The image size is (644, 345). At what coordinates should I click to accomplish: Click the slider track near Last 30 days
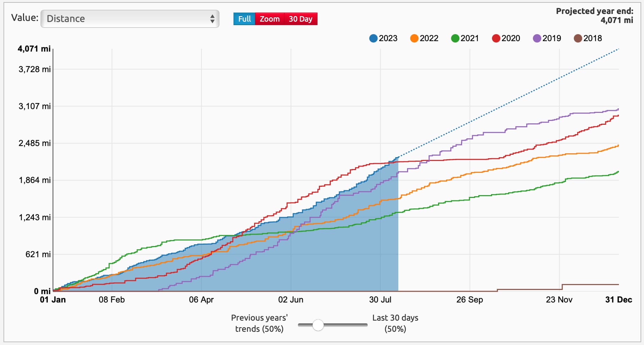(359, 325)
